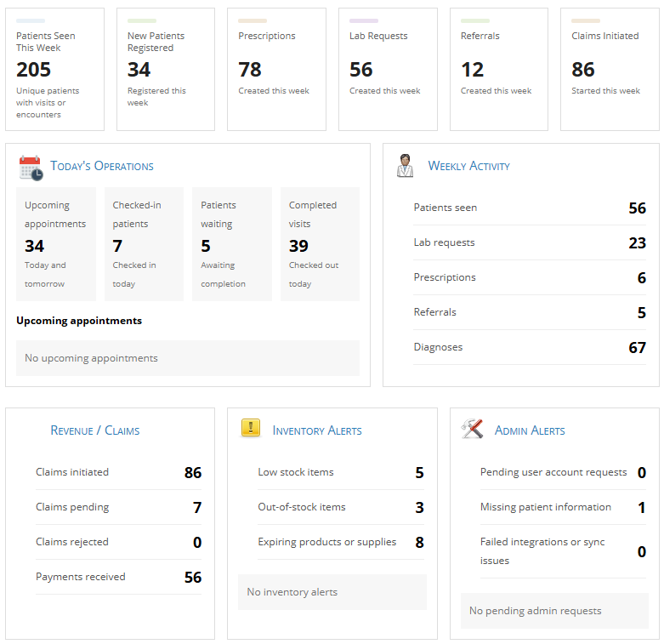The height and width of the screenshot is (644, 664).
Task: Click 'Missing patient information' row label
Action: pyautogui.click(x=546, y=507)
